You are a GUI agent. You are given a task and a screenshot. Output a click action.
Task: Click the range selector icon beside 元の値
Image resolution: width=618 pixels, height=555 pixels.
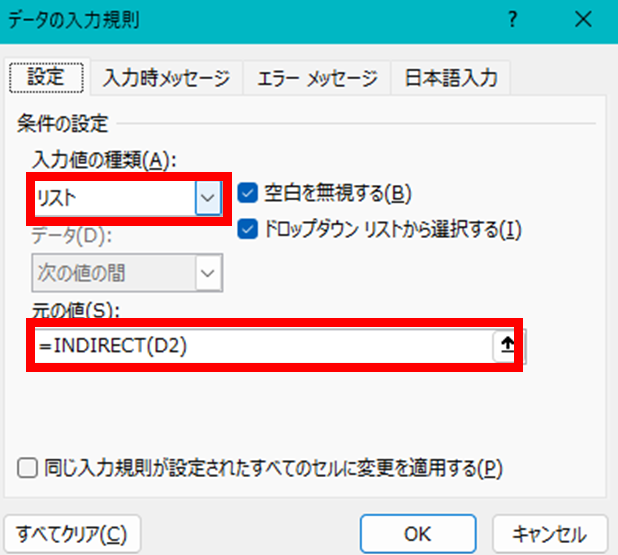506,346
